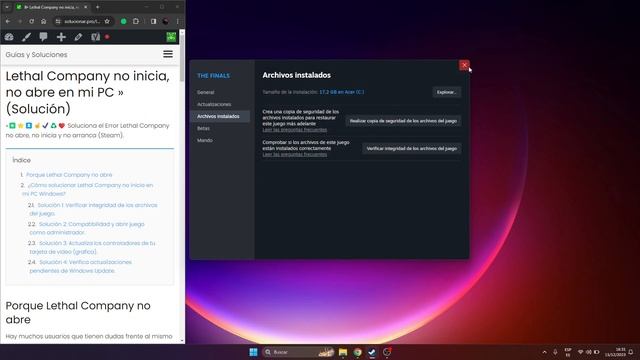Click the solucionar.pro address bar

[x=82, y=21]
